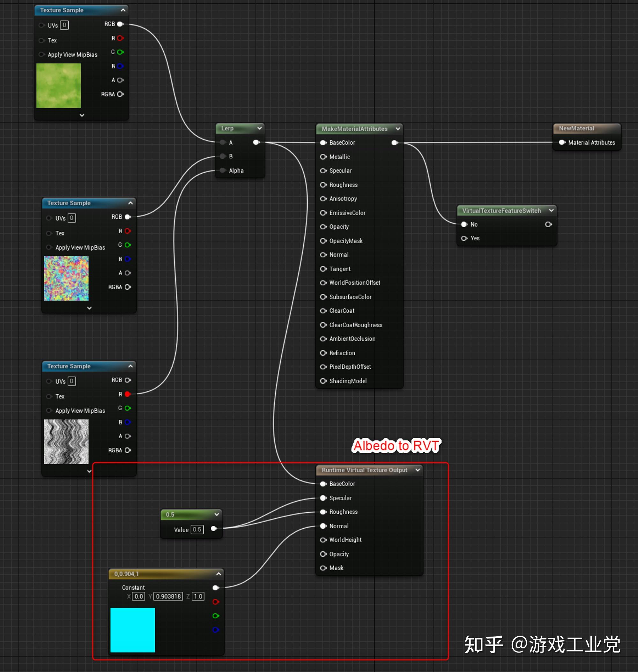The width and height of the screenshot is (638, 672).
Task: Click BaseColor input pin on MakeMaterialAttributes
Action: (323, 143)
